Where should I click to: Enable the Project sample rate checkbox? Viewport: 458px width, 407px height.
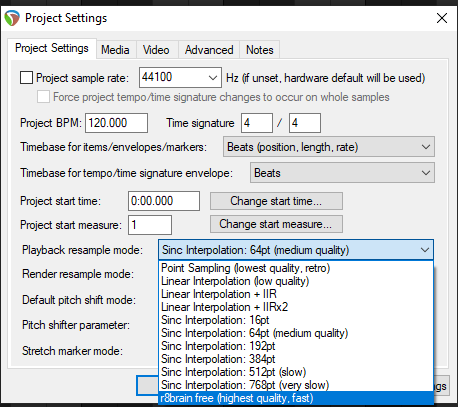coord(26,78)
